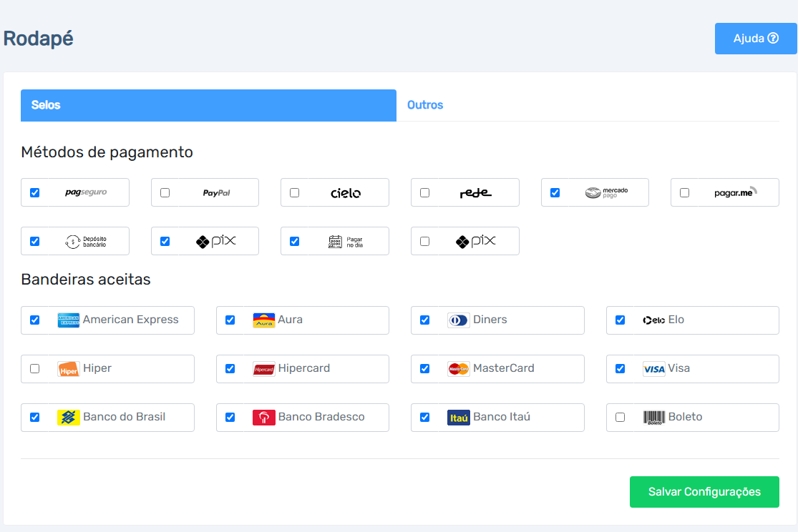798x532 pixels.
Task: Tick the Cielo checkbox
Action: (x=294, y=193)
